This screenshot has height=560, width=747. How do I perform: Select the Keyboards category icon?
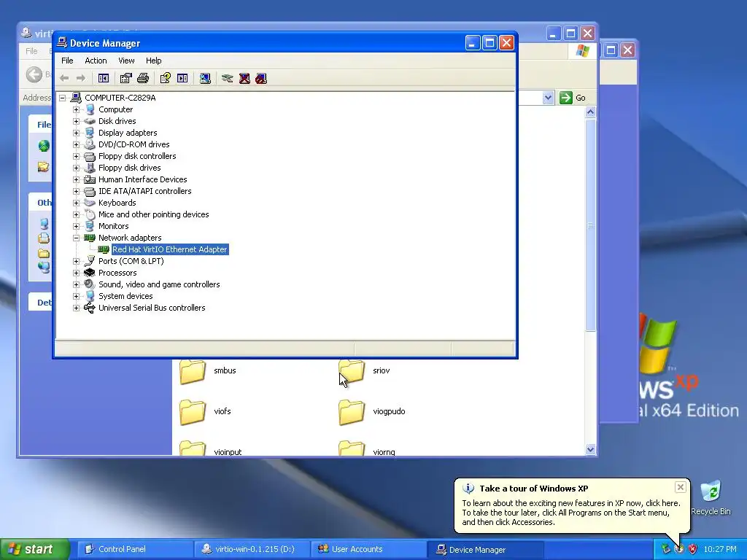coord(90,203)
